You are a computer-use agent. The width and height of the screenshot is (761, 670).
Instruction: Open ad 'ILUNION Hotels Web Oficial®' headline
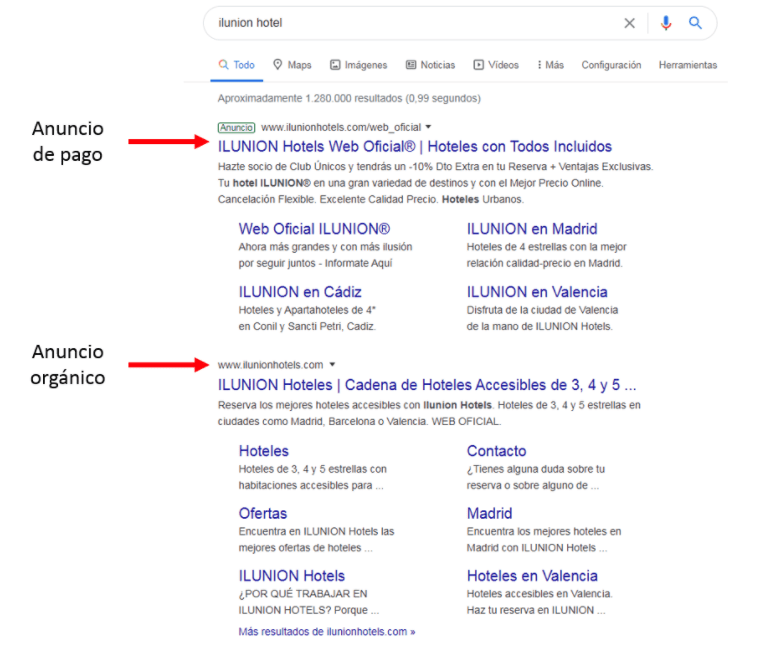tap(414, 147)
